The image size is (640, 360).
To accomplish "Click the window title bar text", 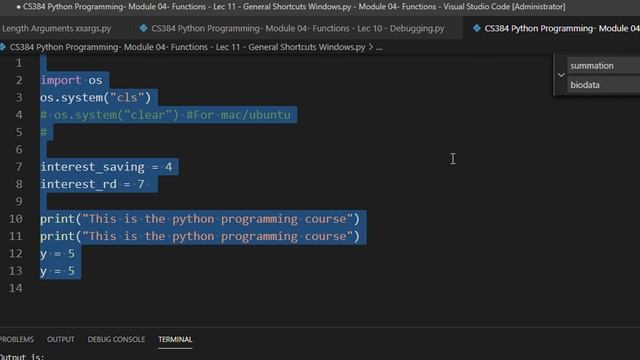I will 294,7.
